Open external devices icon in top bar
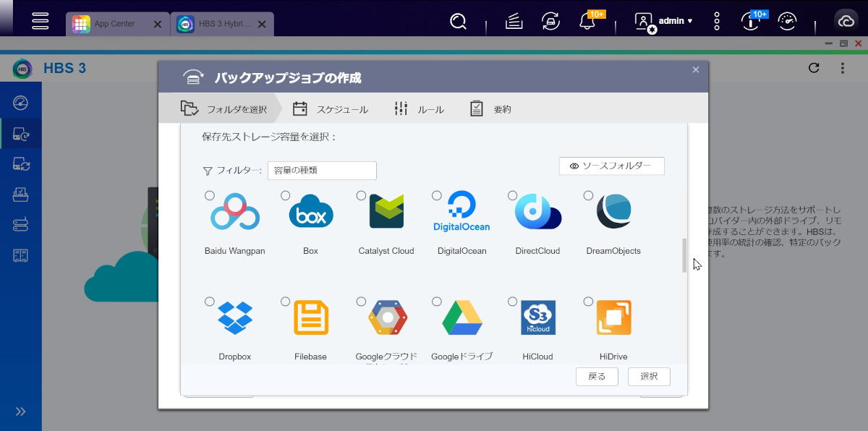Viewport: 868px width, 431px height. (x=549, y=22)
